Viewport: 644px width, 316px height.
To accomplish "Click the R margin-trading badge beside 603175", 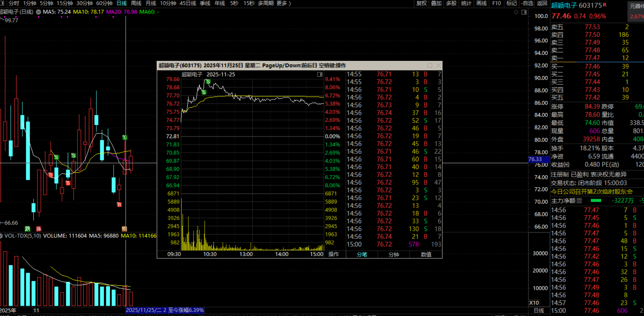I will pos(605,4).
